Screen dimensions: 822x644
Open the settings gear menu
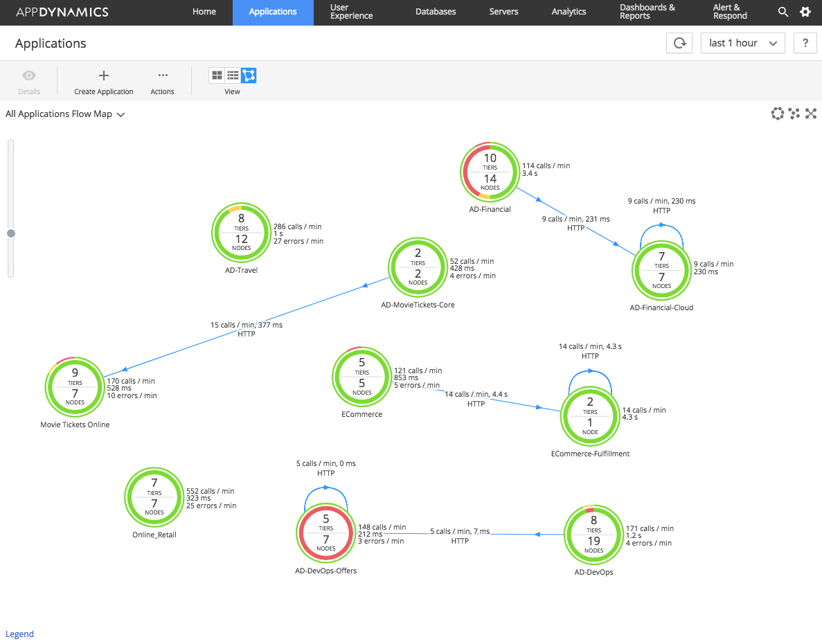click(x=805, y=12)
